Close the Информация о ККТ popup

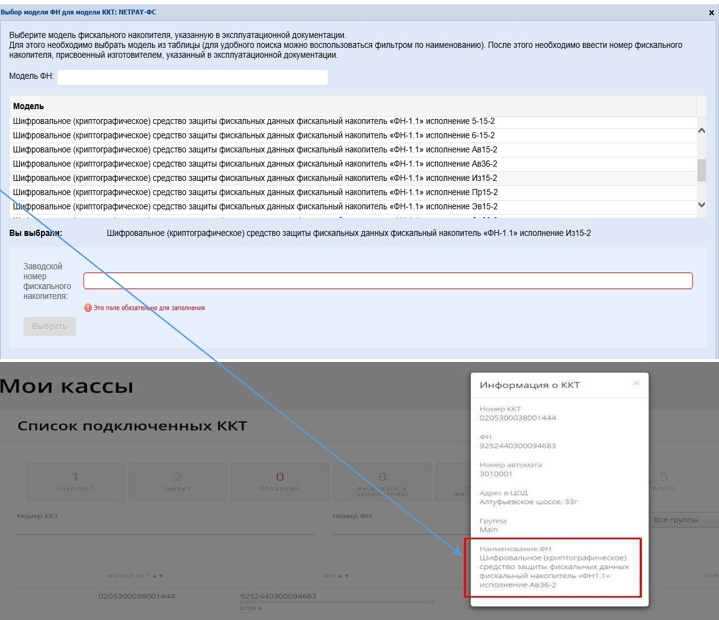point(636,383)
